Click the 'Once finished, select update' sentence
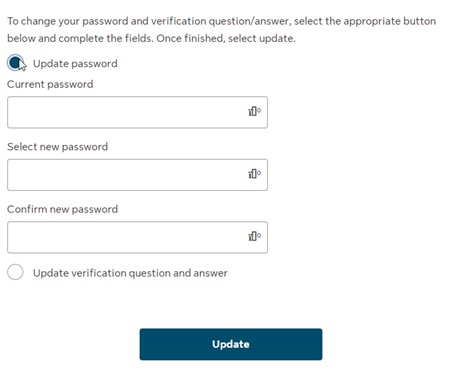 tap(226, 38)
